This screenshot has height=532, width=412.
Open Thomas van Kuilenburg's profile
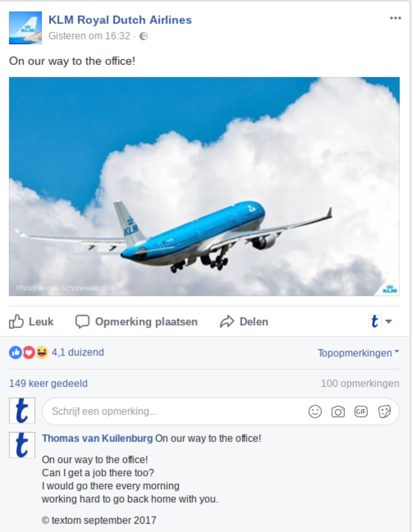(x=97, y=439)
